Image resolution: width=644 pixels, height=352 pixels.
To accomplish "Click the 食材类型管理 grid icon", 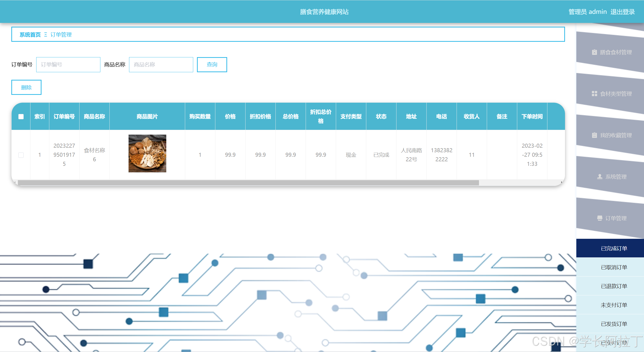I will (594, 94).
